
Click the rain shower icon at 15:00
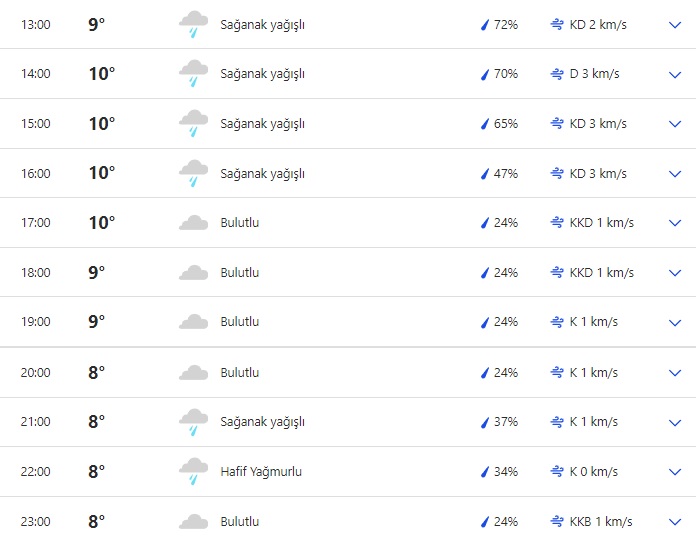[193, 124]
